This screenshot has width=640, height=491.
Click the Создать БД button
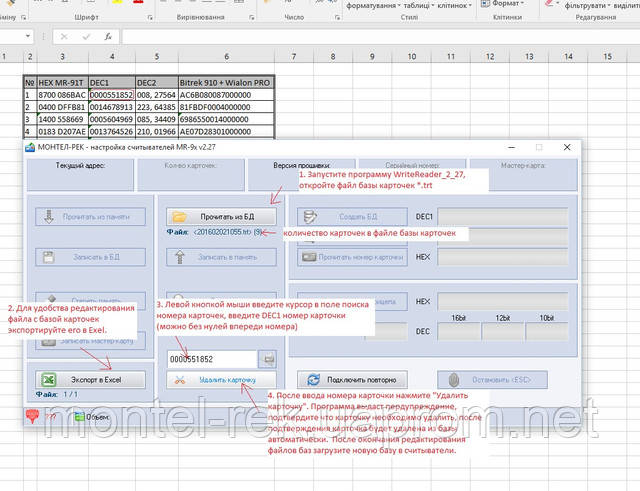(x=352, y=217)
